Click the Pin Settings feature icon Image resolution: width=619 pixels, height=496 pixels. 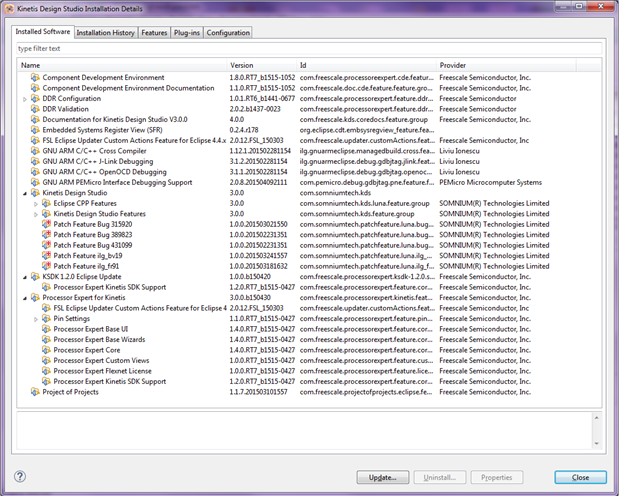[x=46, y=318]
